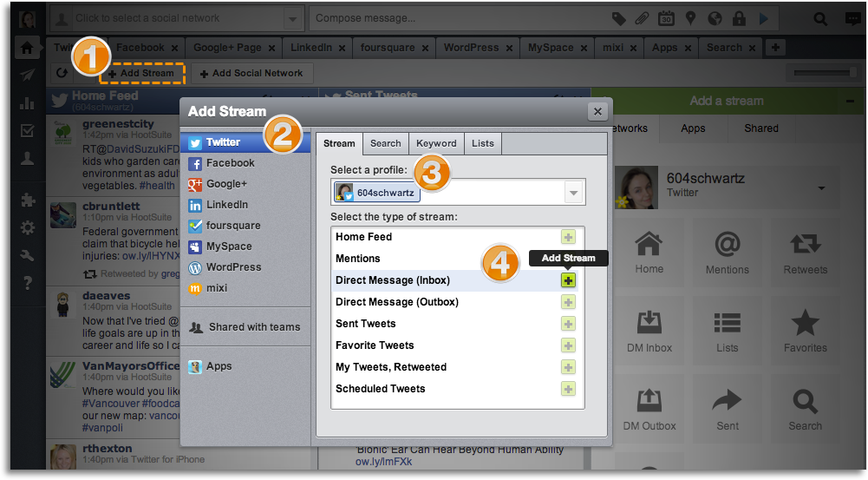Click the DM Inbox tile in Add a stream panel

click(649, 332)
